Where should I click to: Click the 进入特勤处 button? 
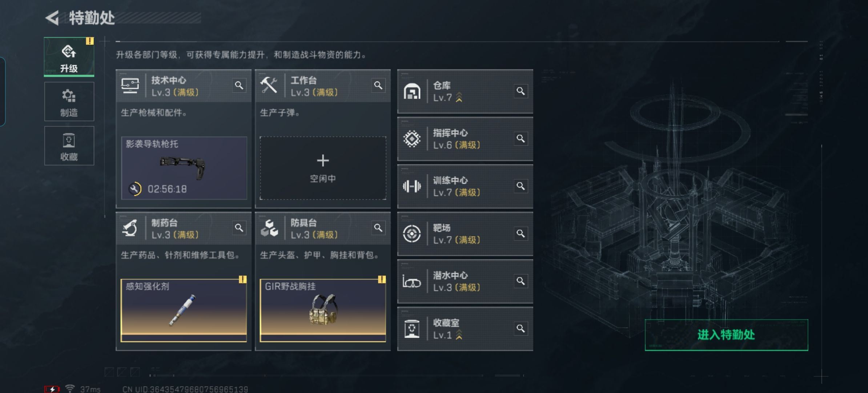pos(726,335)
